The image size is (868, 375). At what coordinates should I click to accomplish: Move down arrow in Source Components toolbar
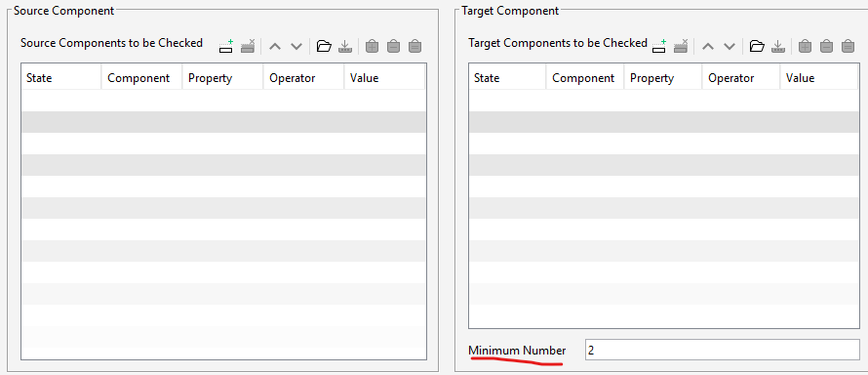pos(296,47)
